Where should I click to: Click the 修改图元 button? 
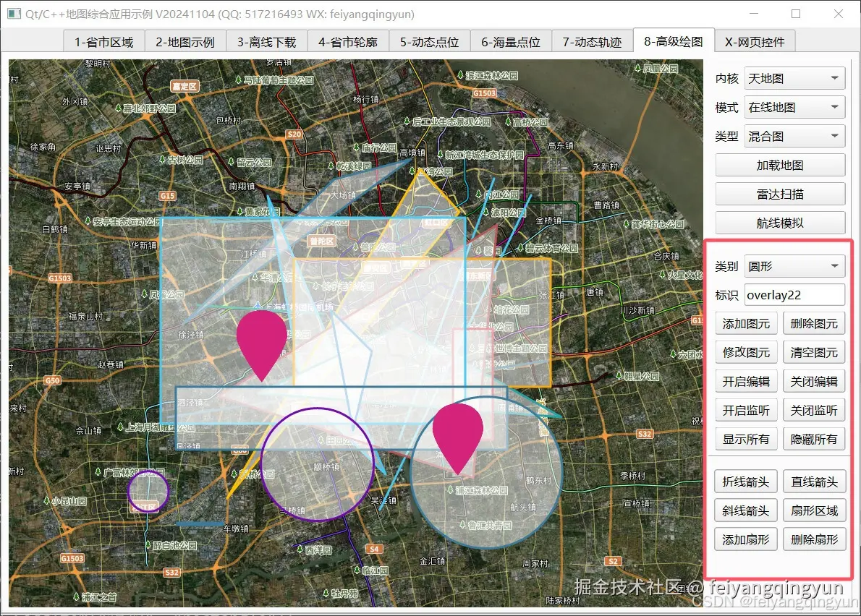click(x=746, y=352)
